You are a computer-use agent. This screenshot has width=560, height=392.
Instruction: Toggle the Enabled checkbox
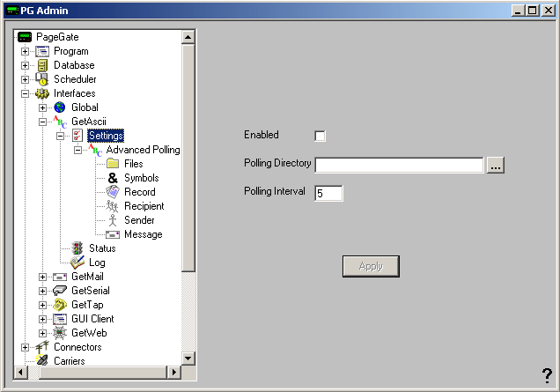(x=320, y=136)
